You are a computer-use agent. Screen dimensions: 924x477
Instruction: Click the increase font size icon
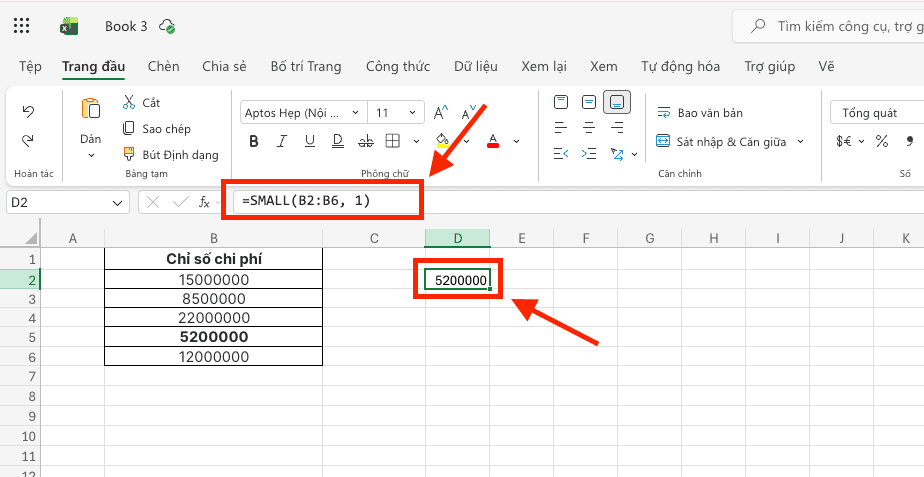coord(441,113)
